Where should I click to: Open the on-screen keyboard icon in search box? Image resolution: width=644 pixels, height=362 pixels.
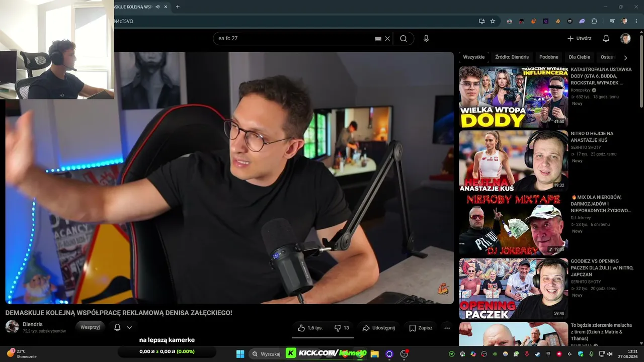tap(378, 39)
